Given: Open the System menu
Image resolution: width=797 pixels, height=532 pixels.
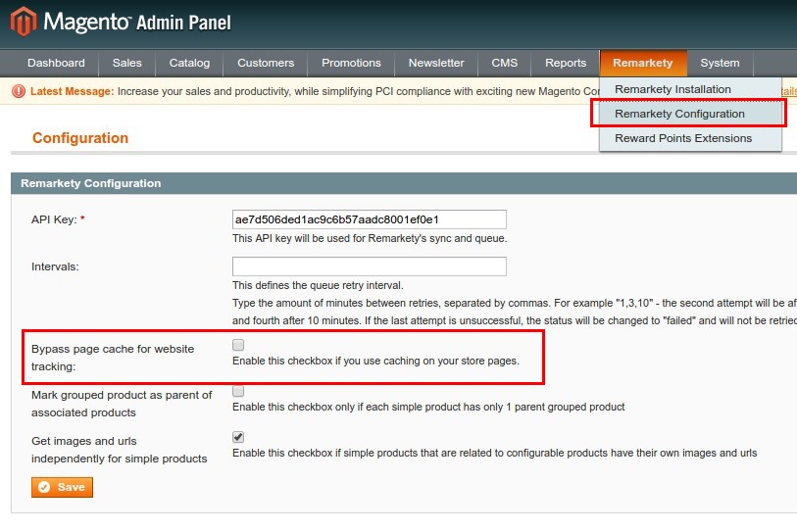Looking at the screenshot, I should click(x=720, y=63).
